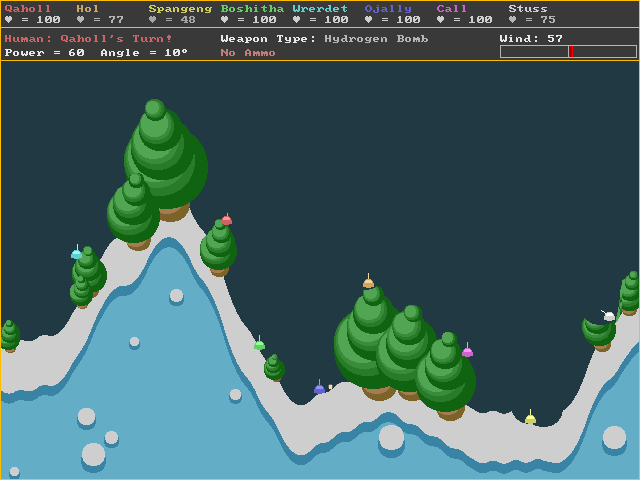Click the Boshitha player name
The height and width of the screenshot is (480, 640).
tap(252, 9)
